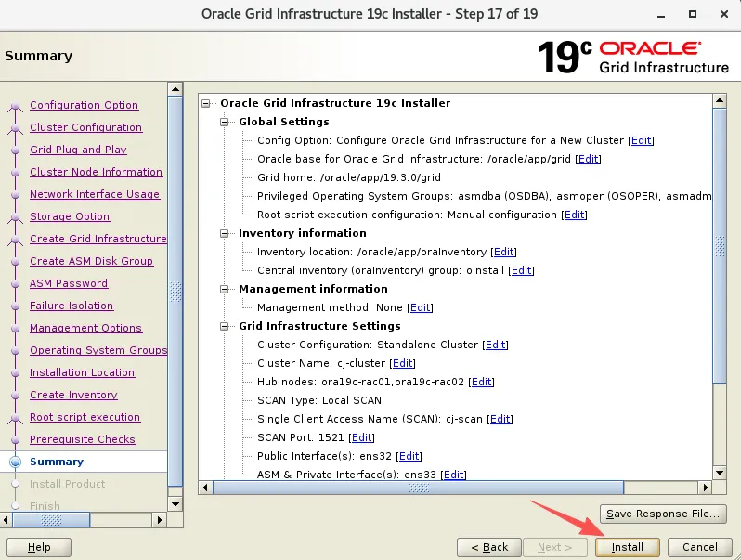Image resolution: width=741 pixels, height=560 pixels.
Task: Collapse the Global Settings tree section
Action: tap(224, 122)
